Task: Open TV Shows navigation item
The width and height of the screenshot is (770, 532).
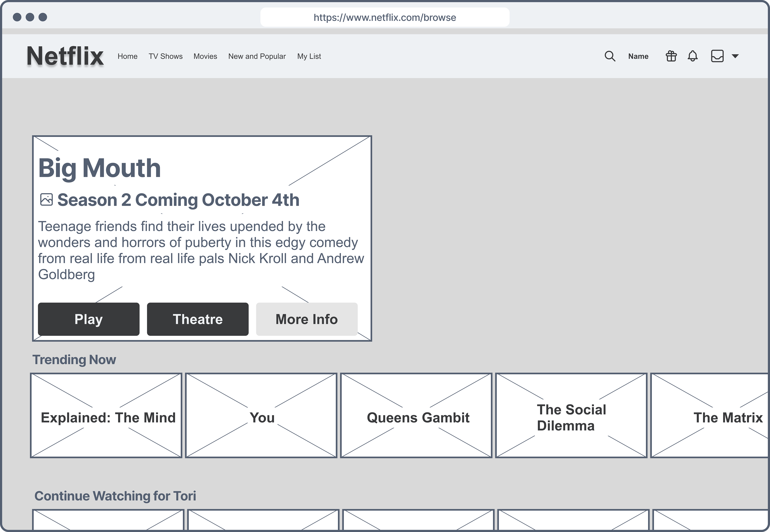Action: point(166,56)
